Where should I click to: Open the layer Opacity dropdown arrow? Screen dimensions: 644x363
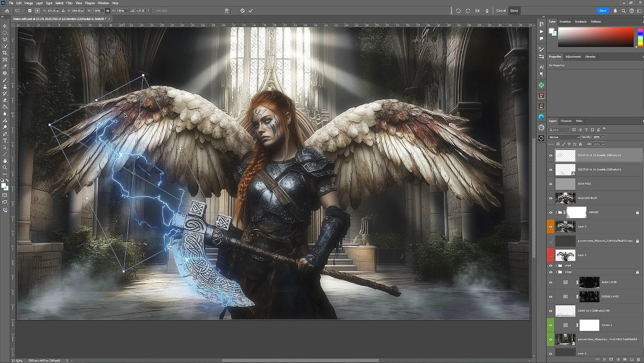[x=603, y=137]
